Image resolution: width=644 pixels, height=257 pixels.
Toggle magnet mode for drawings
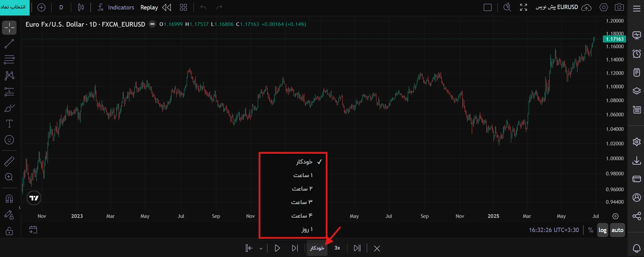[9, 199]
